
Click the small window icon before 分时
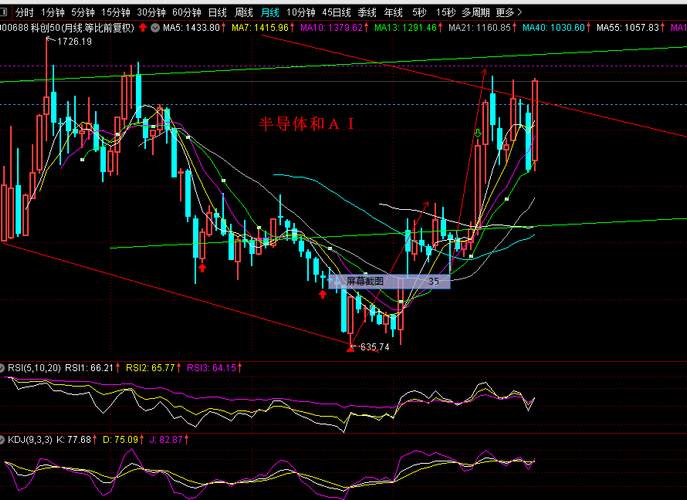coord(4,12)
